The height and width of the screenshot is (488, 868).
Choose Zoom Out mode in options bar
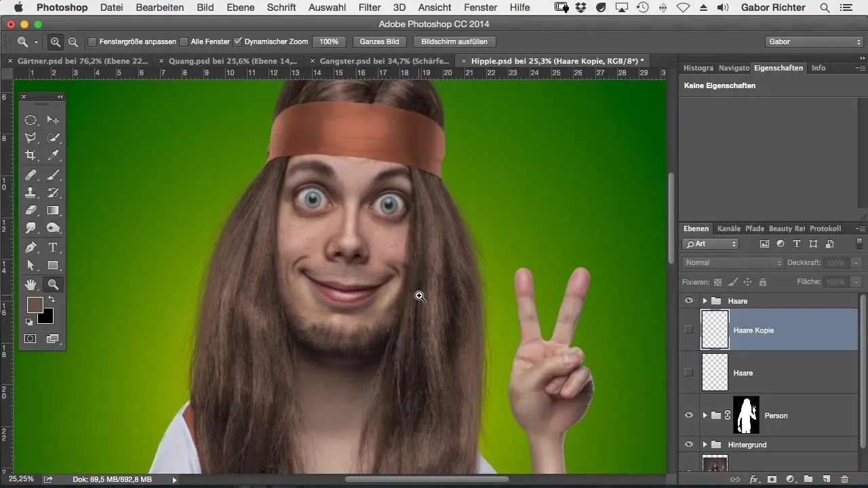(73, 42)
